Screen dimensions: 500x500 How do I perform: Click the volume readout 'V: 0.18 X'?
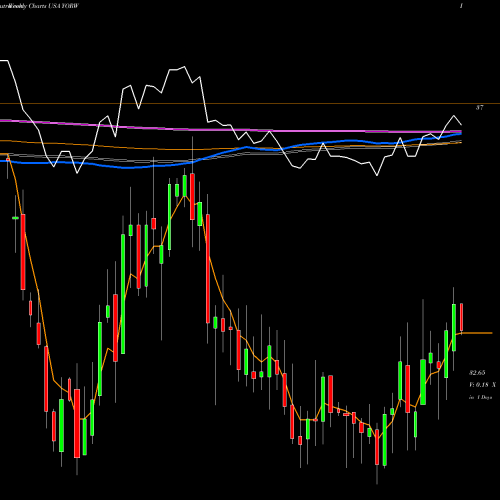(482, 385)
